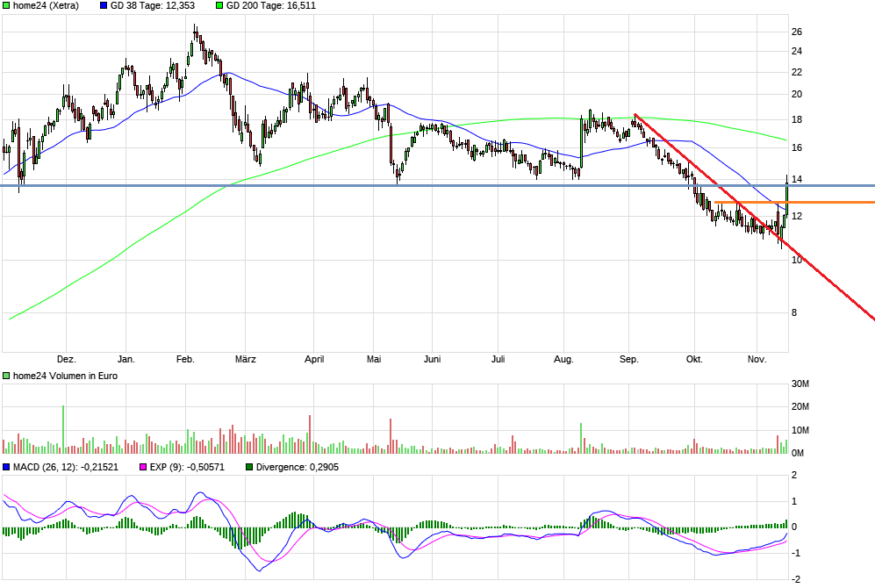Click the 'Divergence: 0,2905' label
The width and height of the screenshot is (875, 588).
pyautogui.click(x=297, y=467)
